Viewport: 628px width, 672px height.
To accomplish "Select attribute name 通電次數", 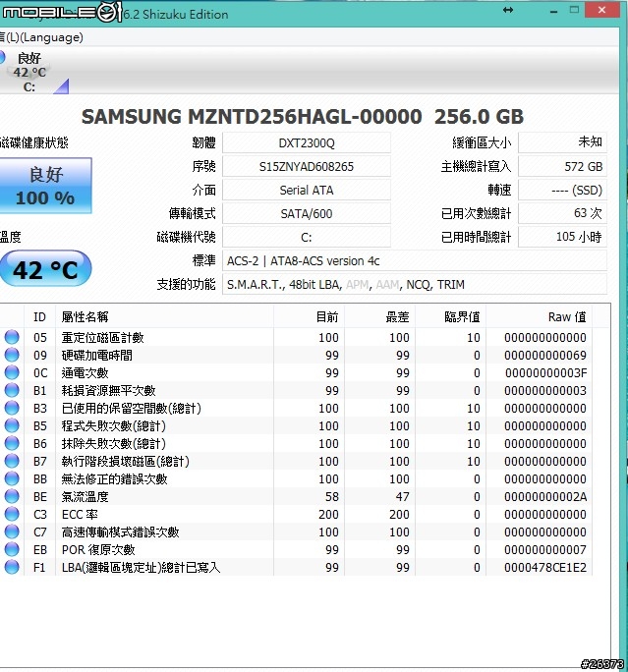I will click(x=85, y=373).
